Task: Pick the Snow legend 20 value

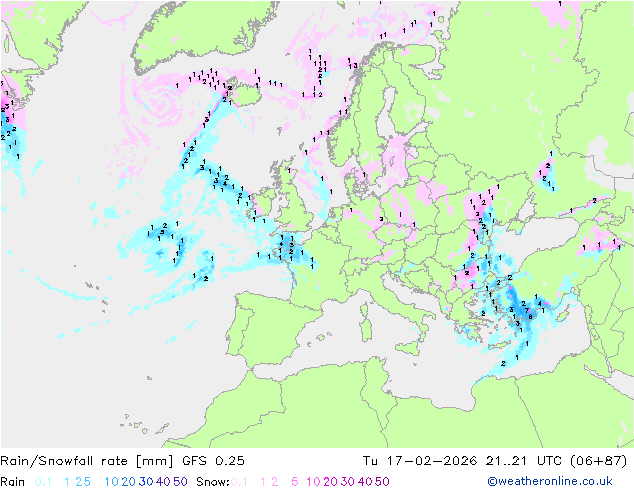Action: (x=330, y=482)
